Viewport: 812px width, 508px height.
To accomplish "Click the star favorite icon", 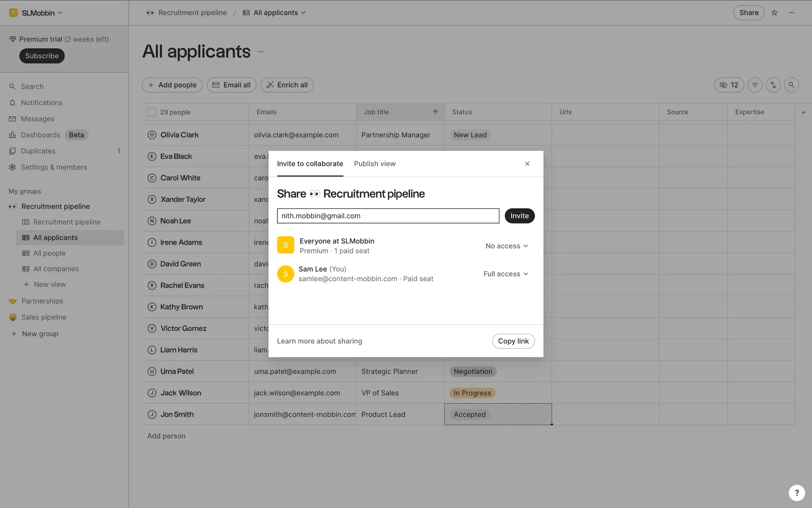I will tap(774, 13).
